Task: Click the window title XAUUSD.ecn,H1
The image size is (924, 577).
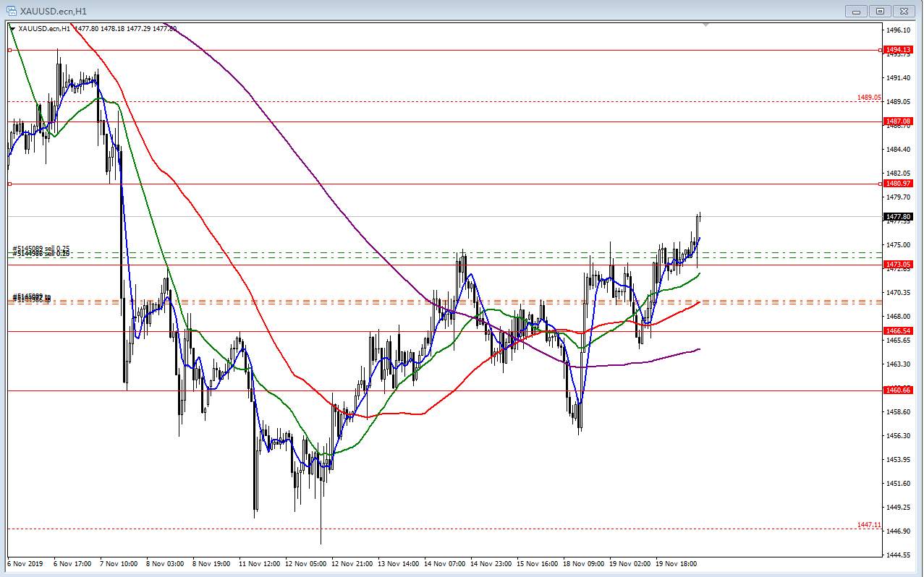Action: [54, 11]
